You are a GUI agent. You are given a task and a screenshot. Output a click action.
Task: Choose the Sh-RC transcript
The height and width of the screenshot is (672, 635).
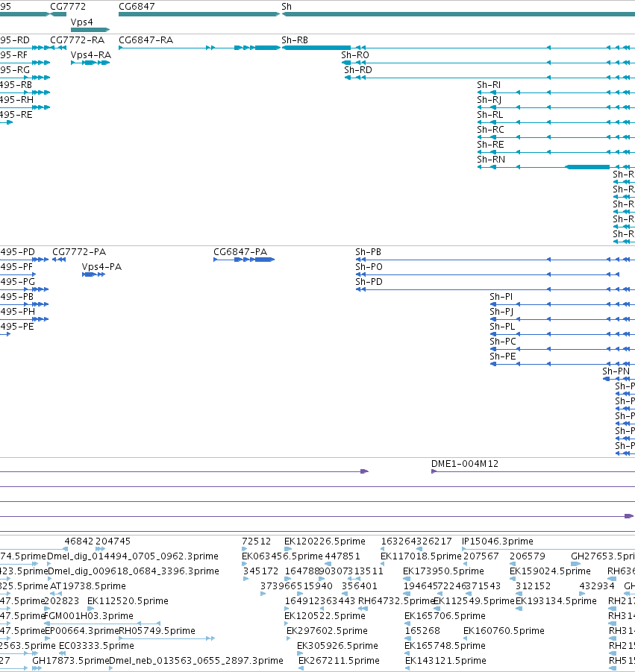click(490, 130)
